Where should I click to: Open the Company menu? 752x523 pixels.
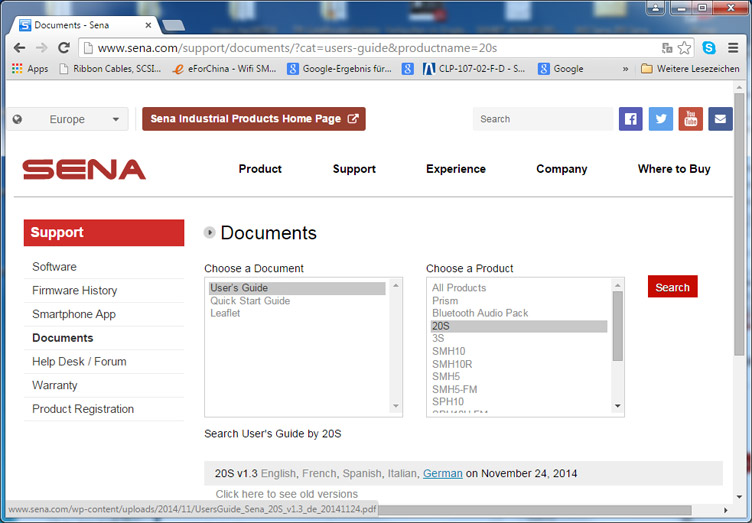(562, 169)
